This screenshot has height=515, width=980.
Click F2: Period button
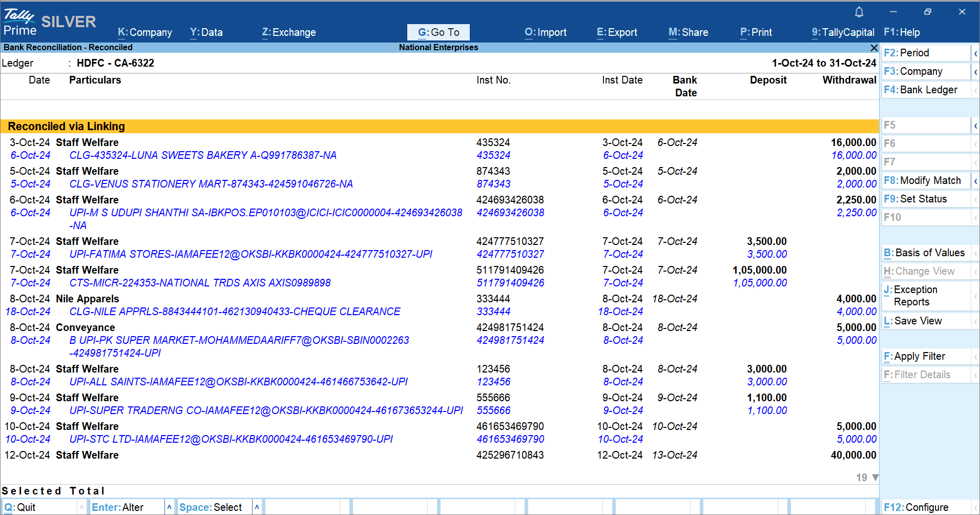926,53
